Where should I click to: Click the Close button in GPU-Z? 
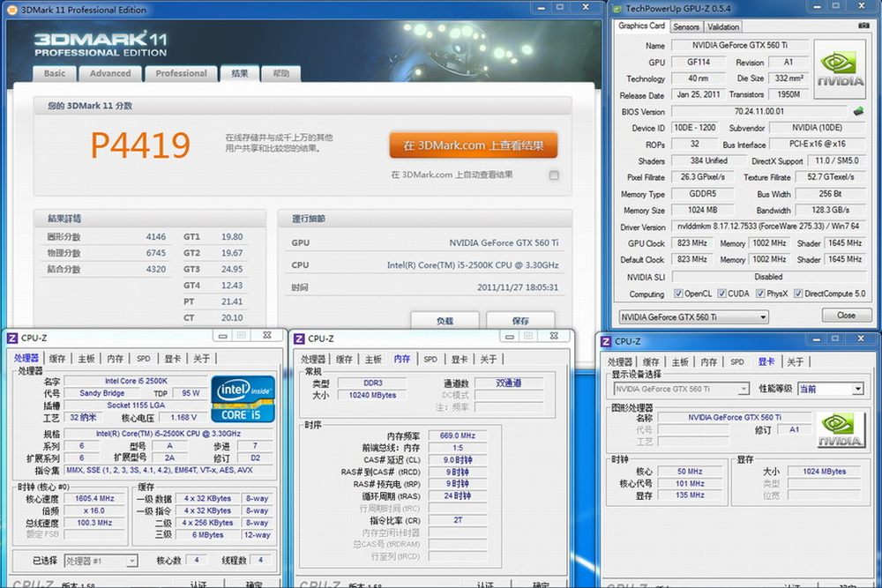[x=846, y=316]
